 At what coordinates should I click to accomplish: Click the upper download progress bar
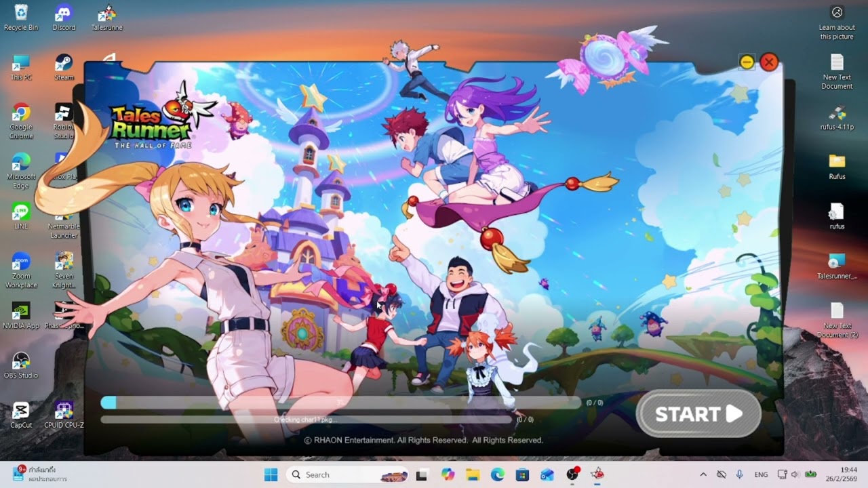[x=340, y=403]
